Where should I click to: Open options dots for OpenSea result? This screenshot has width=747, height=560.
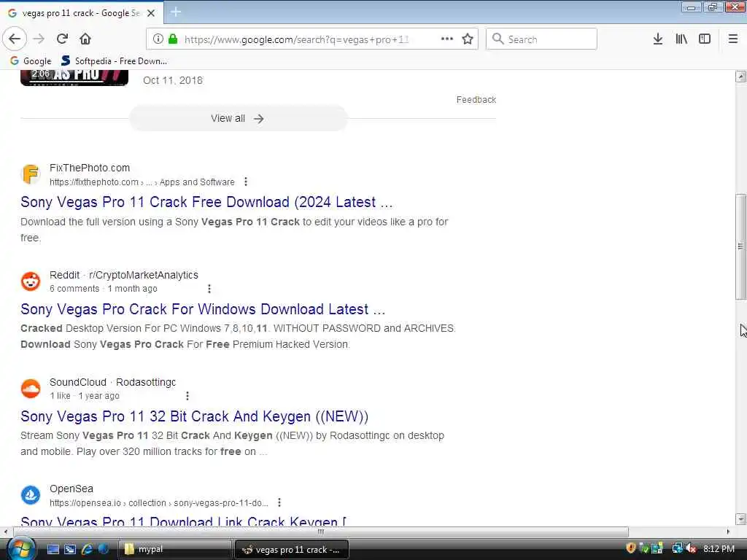[279, 503]
